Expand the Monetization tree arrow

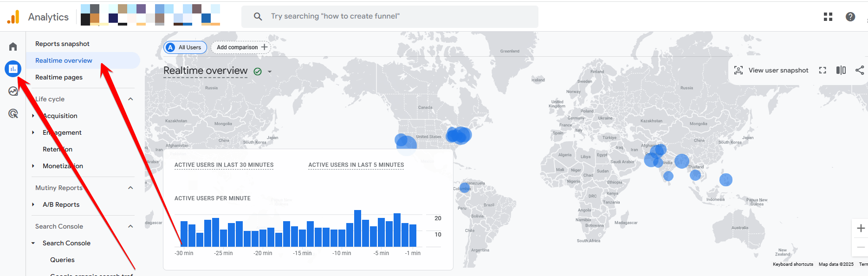(33, 166)
